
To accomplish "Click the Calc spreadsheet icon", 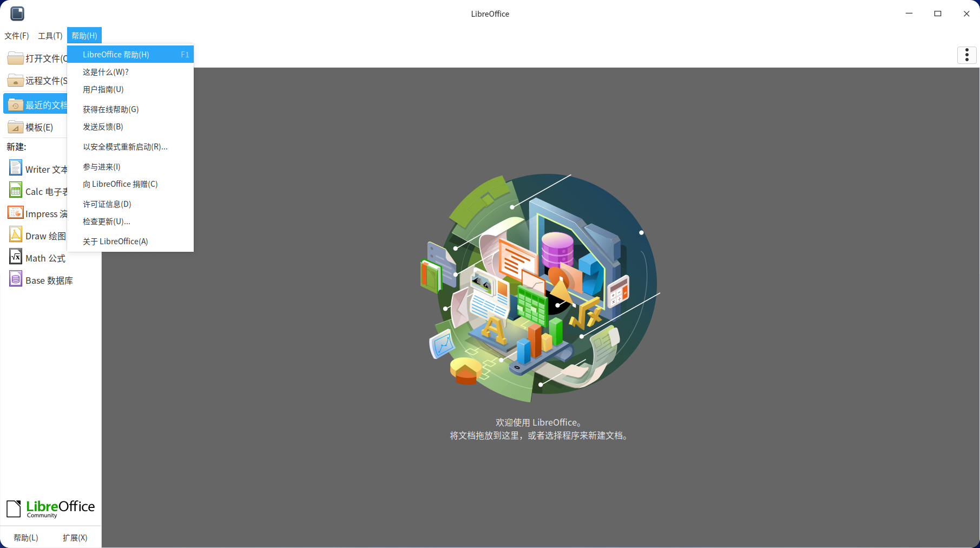I will click(16, 190).
